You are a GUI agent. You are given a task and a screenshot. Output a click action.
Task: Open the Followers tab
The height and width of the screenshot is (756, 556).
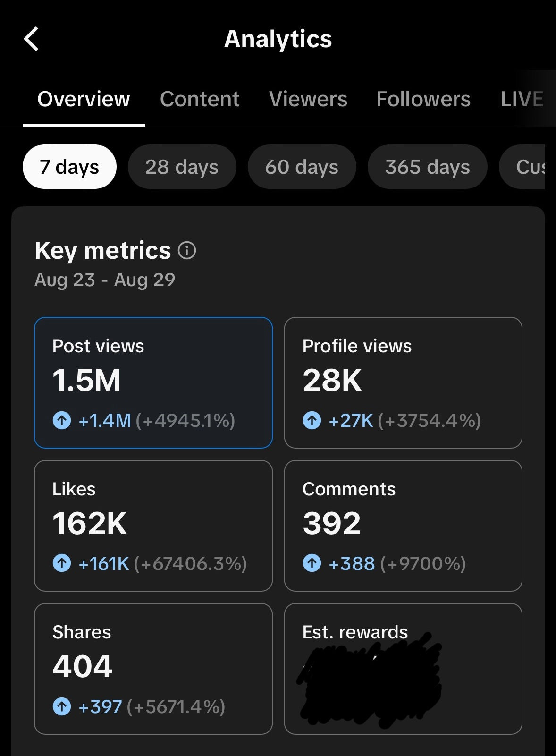click(423, 100)
